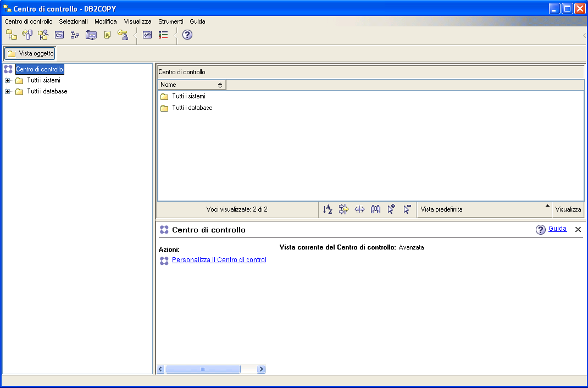Collapse the second toolbar section chevron
The image size is (588, 388).
click(x=175, y=36)
